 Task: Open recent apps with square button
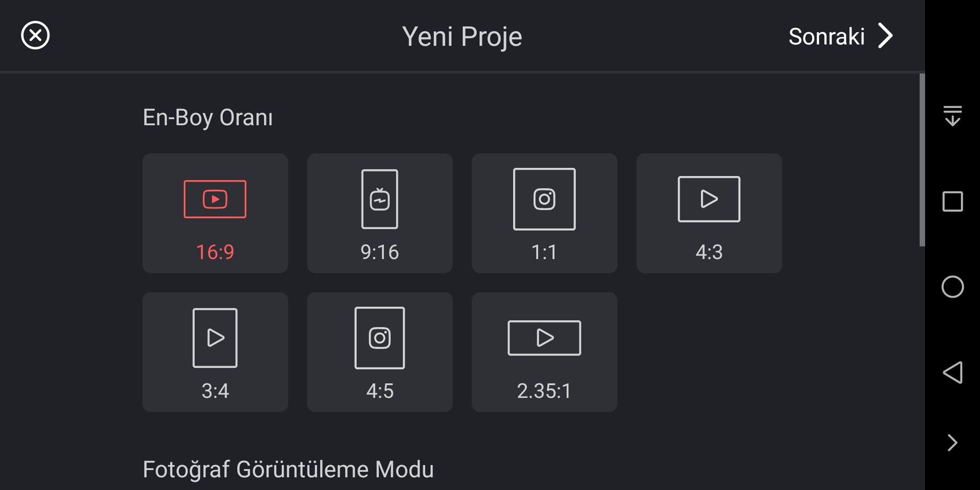(953, 201)
